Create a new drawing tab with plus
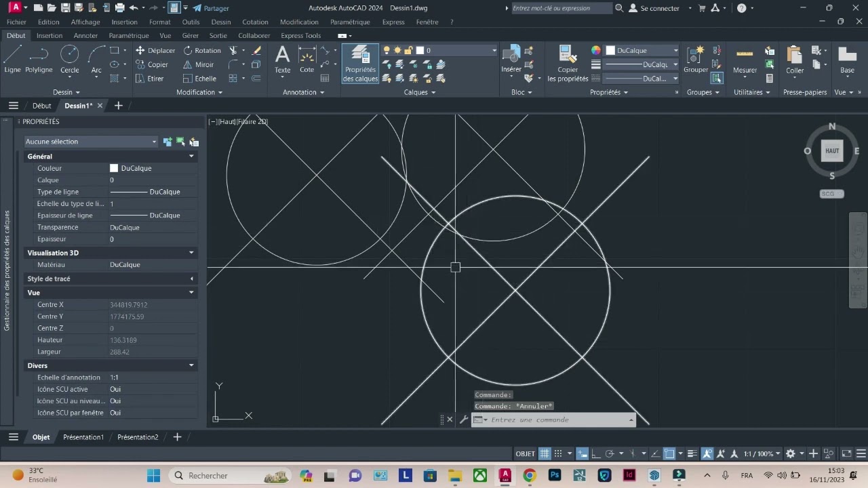The height and width of the screenshot is (488, 868). point(118,106)
